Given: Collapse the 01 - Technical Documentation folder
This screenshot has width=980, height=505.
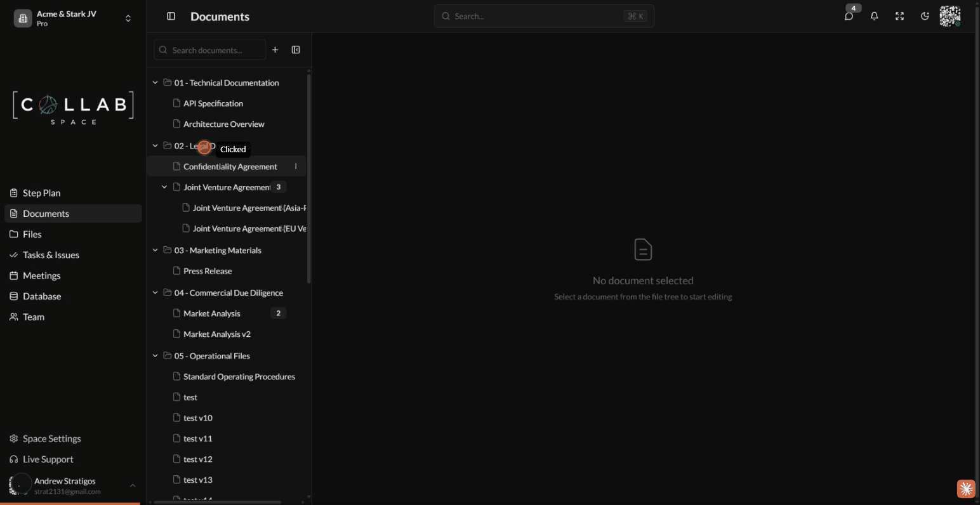Looking at the screenshot, I should pos(155,82).
